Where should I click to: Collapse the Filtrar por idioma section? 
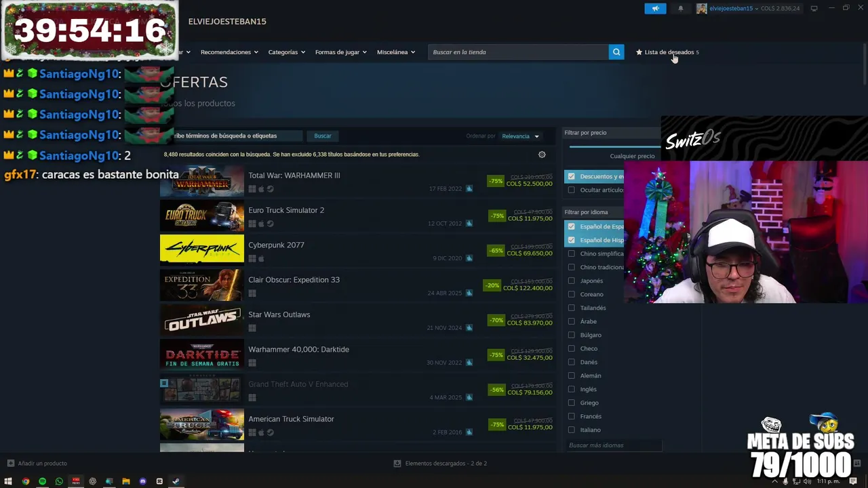593,212
